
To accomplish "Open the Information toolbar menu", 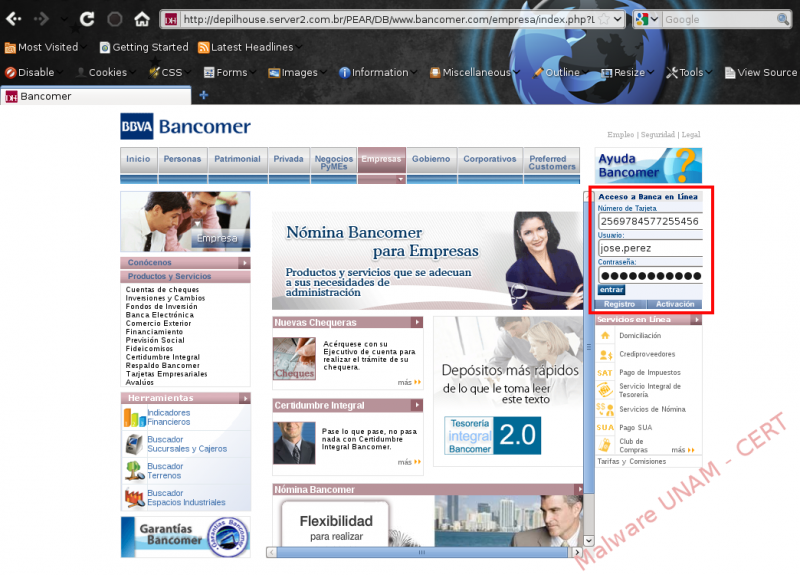I will (378, 72).
